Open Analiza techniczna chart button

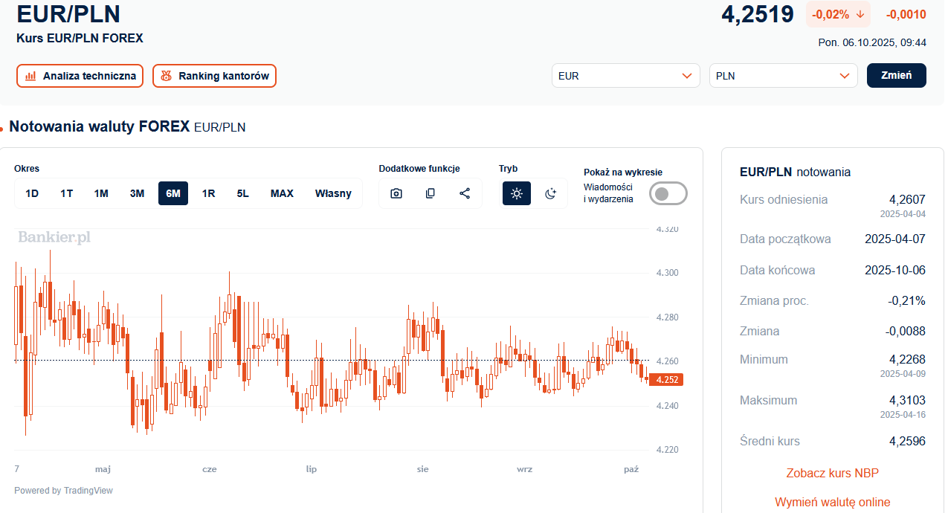pyautogui.click(x=80, y=76)
